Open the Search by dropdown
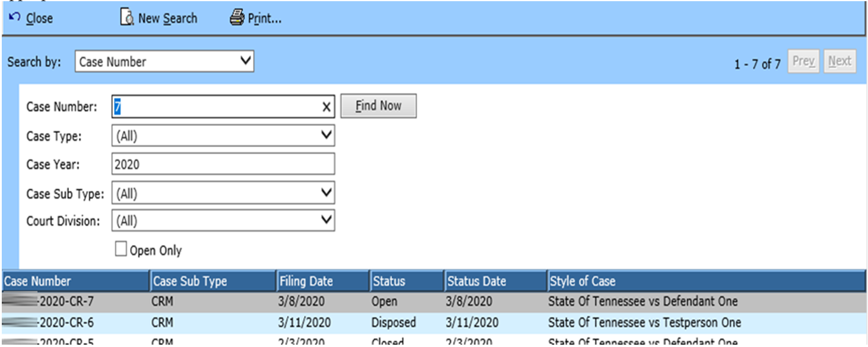The image size is (868, 347). click(164, 61)
